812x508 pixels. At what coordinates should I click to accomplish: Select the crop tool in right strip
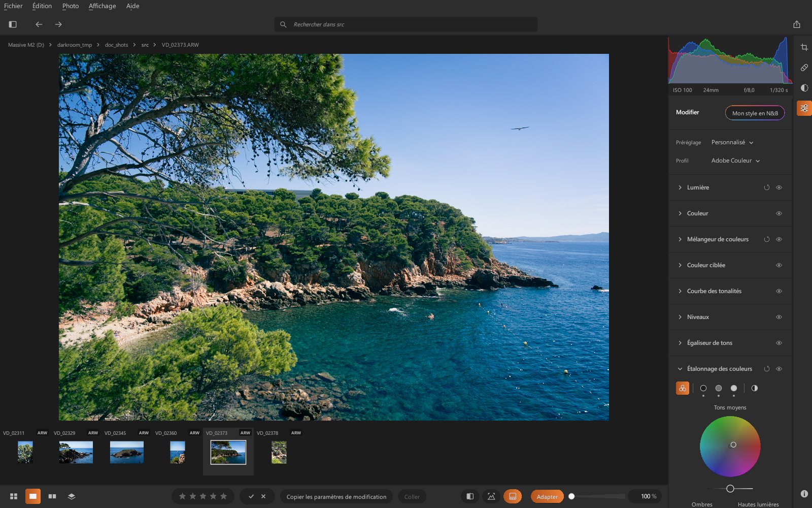(804, 47)
